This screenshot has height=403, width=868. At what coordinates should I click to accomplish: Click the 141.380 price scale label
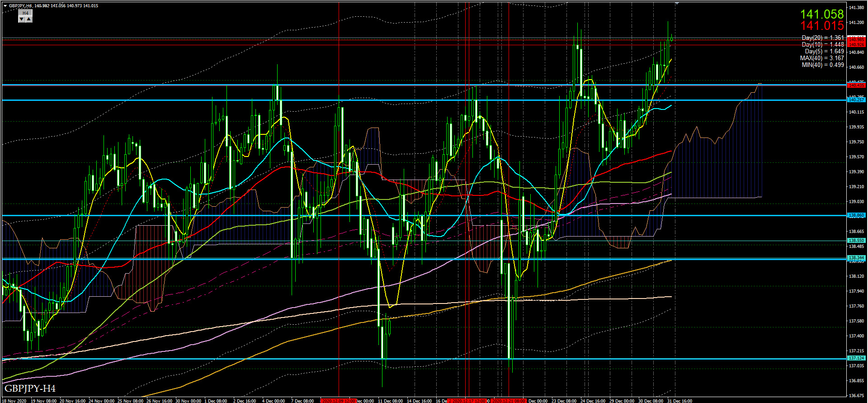[857, 8]
